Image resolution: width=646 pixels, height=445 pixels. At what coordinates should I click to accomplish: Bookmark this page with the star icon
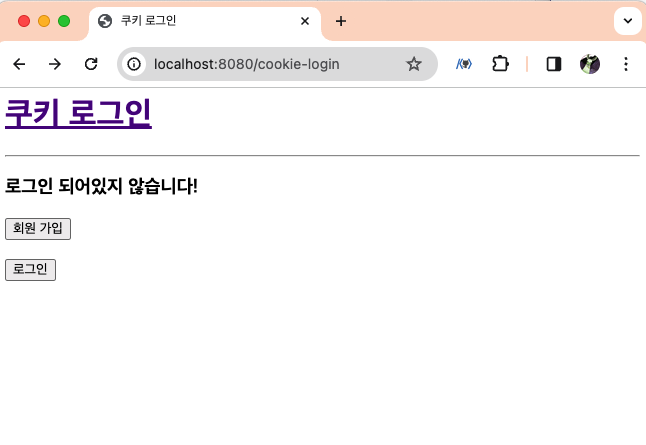(414, 64)
